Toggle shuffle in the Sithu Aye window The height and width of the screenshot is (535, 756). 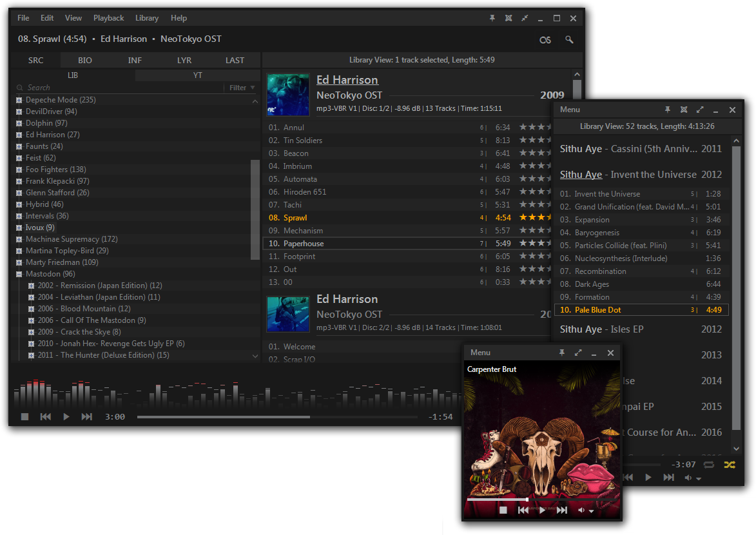[729, 465]
